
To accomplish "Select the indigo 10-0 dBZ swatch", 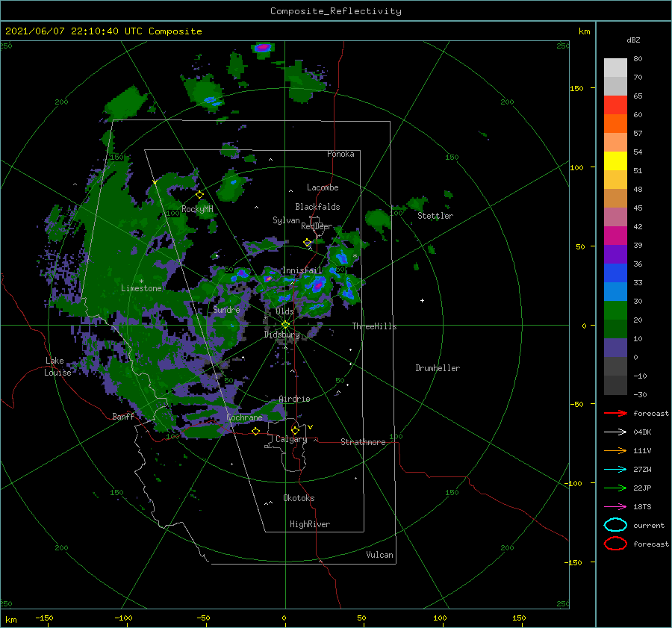I will [x=615, y=347].
